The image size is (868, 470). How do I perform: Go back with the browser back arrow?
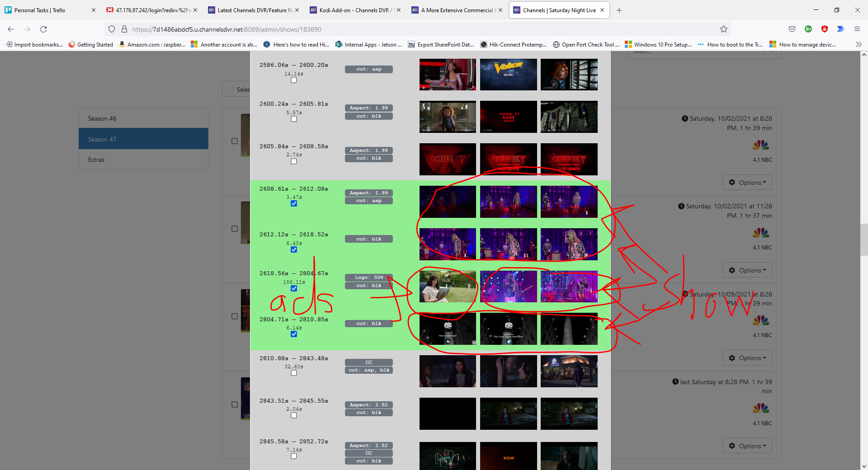[x=11, y=29]
